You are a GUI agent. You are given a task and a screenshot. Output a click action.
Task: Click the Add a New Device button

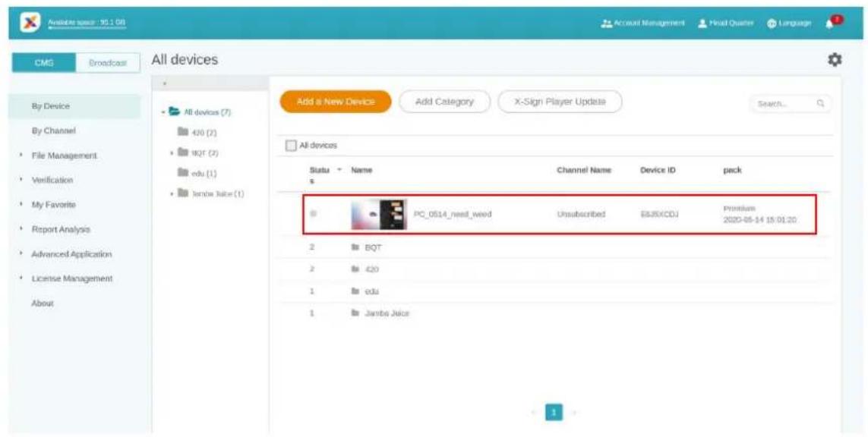(336, 102)
